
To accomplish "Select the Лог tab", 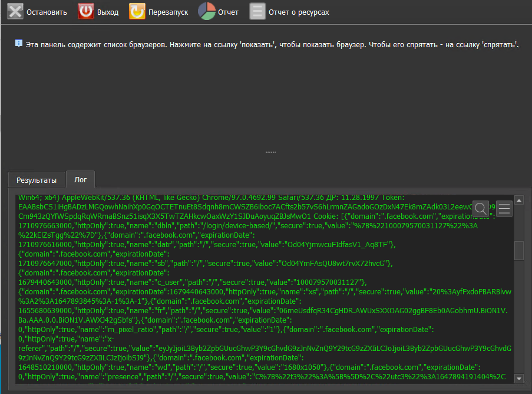I will point(80,179).
